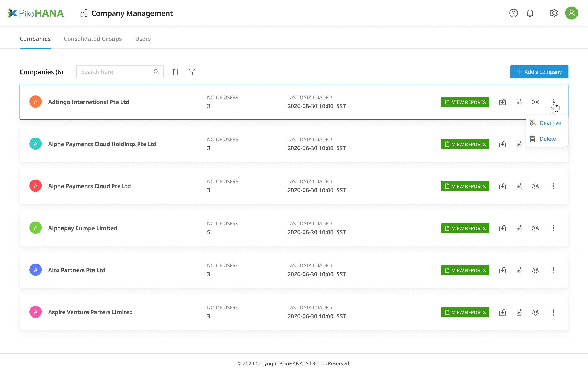The image size is (588, 373).
Task: Open settings gear for Adtingo International
Action: click(535, 102)
